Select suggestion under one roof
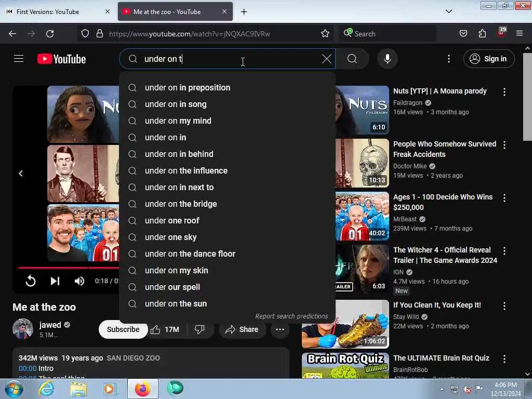532x399 pixels. pyautogui.click(x=228, y=220)
